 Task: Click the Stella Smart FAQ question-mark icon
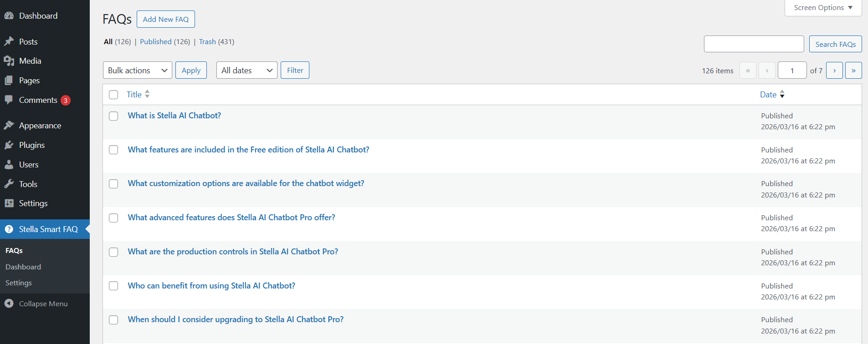[x=9, y=229]
